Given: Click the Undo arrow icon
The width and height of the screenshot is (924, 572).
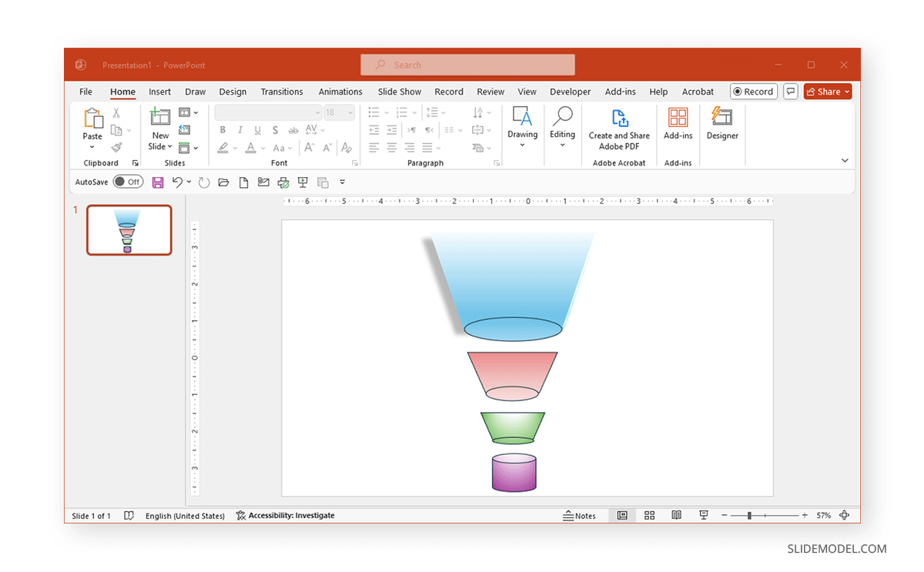Looking at the screenshot, I should coord(178,182).
